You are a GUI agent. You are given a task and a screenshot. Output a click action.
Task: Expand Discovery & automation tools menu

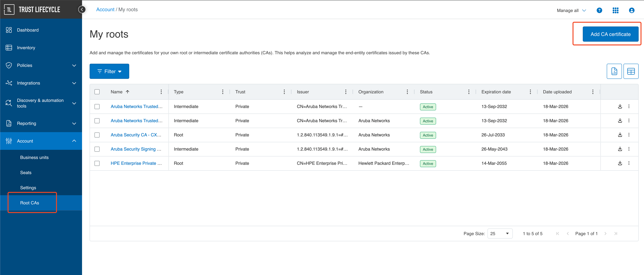click(41, 103)
